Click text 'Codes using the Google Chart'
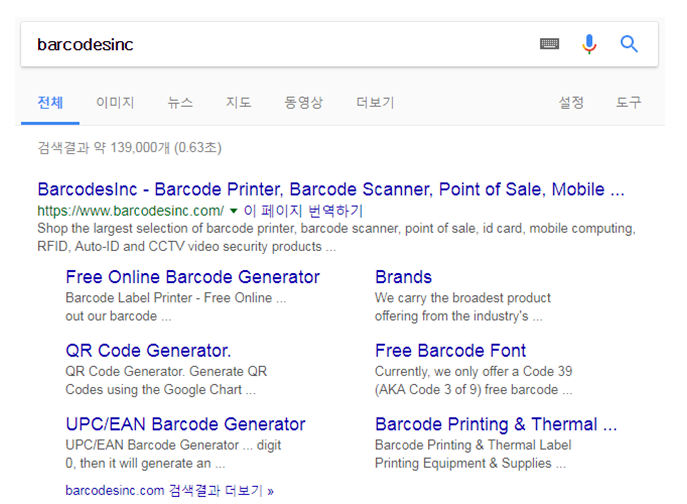The height and width of the screenshot is (504, 687). pos(154,390)
